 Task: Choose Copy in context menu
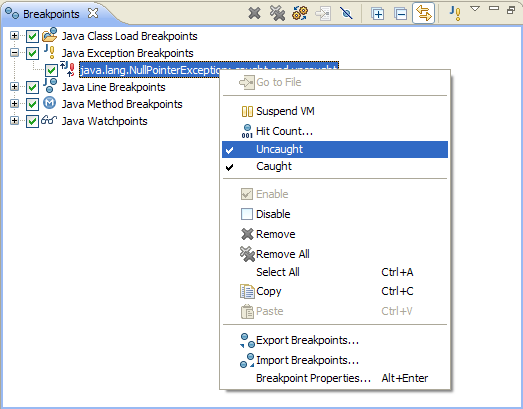coord(335,291)
